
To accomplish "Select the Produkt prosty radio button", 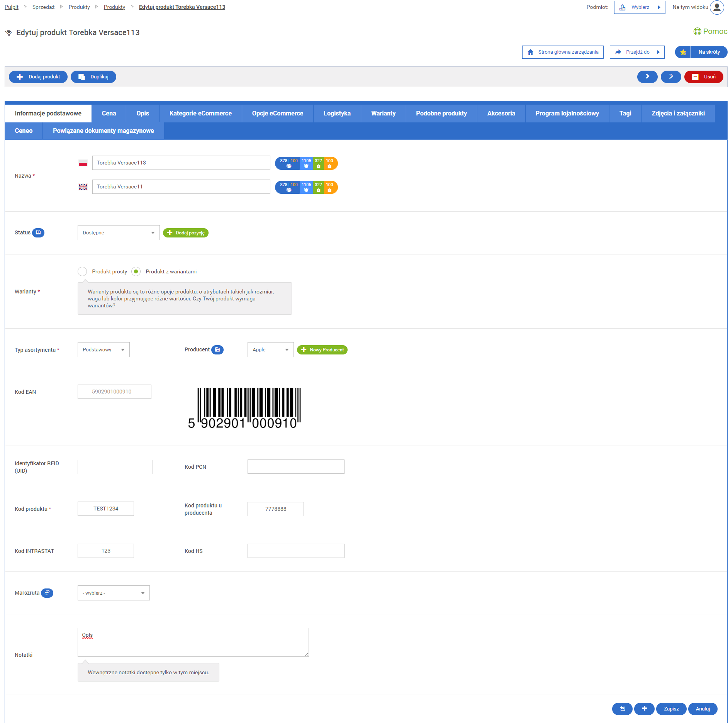I will point(82,271).
